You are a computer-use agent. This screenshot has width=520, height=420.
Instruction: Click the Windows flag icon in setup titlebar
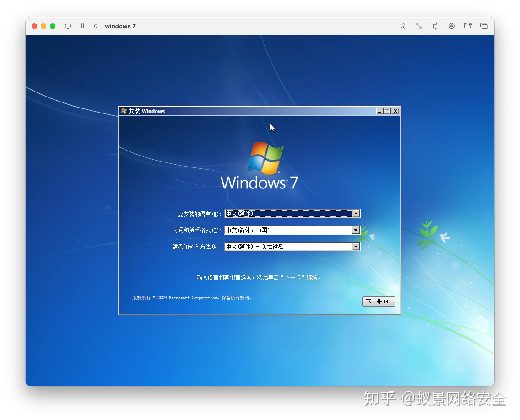pos(124,111)
